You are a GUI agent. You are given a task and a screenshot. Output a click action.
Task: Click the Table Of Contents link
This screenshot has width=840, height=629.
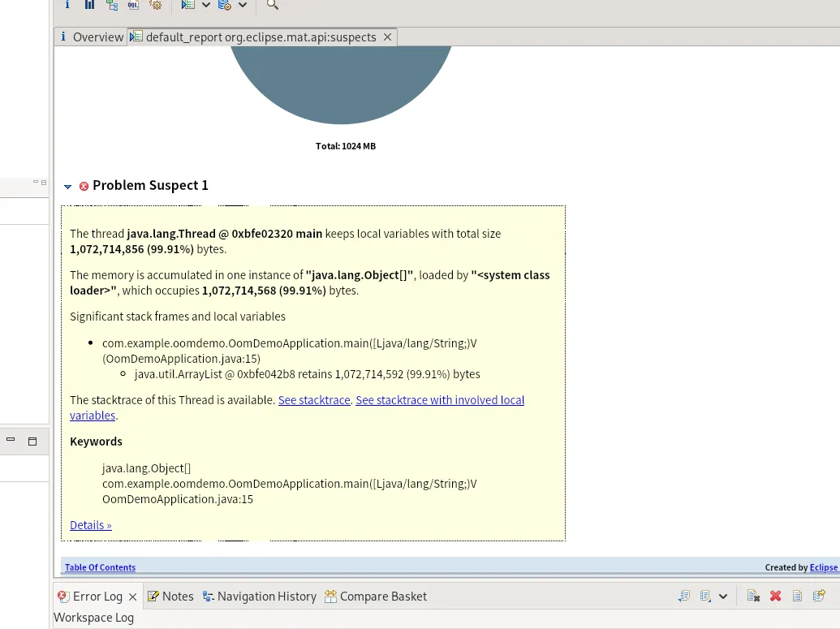click(x=100, y=567)
